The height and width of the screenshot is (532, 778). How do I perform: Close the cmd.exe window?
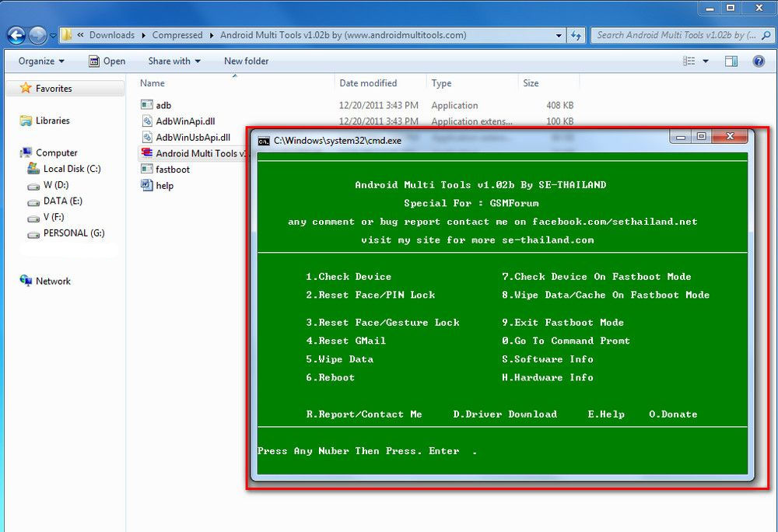pos(730,137)
